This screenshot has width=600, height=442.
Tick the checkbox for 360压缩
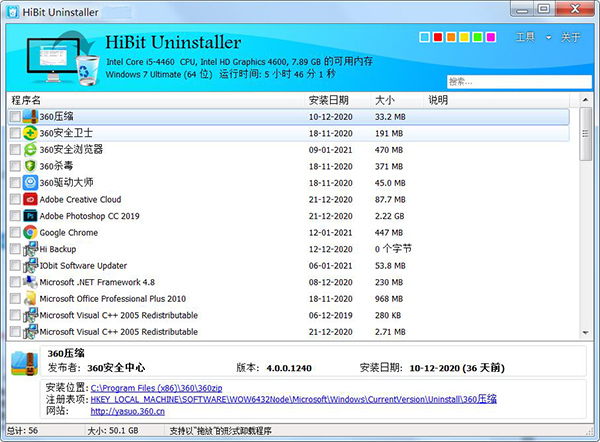(x=15, y=117)
